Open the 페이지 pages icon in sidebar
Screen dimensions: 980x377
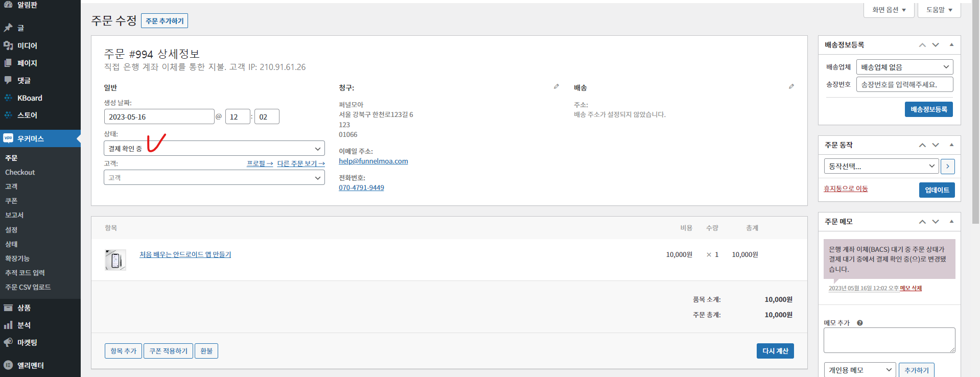coord(8,63)
